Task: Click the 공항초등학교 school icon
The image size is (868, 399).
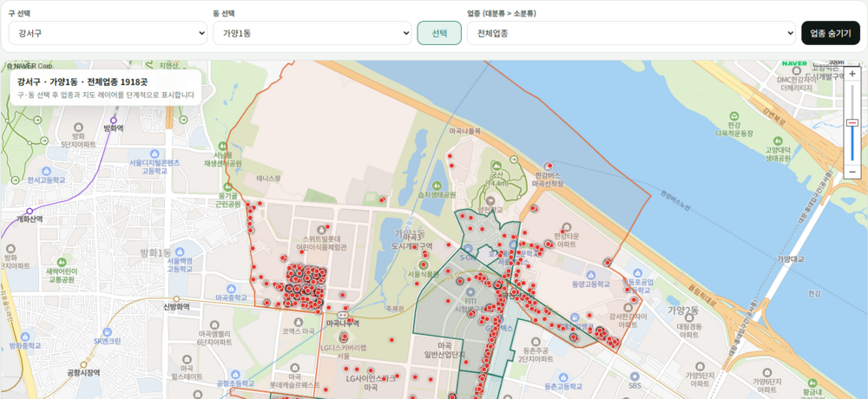Action: tap(235, 374)
